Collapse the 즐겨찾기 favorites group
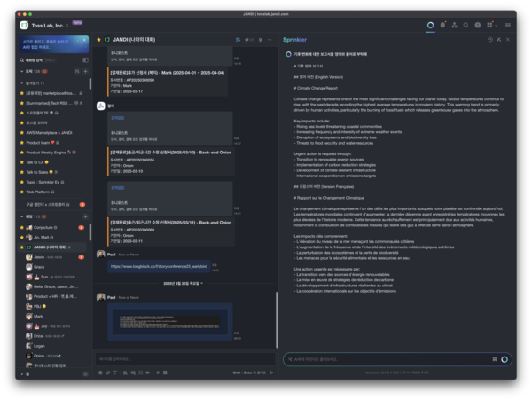Image resolution: width=532 pixels, height=400 pixels. (22, 82)
